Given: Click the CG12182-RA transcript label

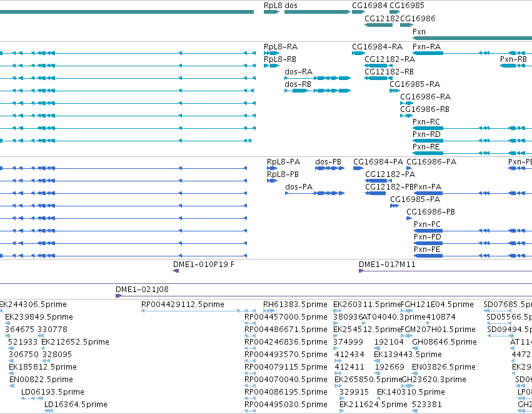Looking at the screenshot, I should click(x=390, y=59).
